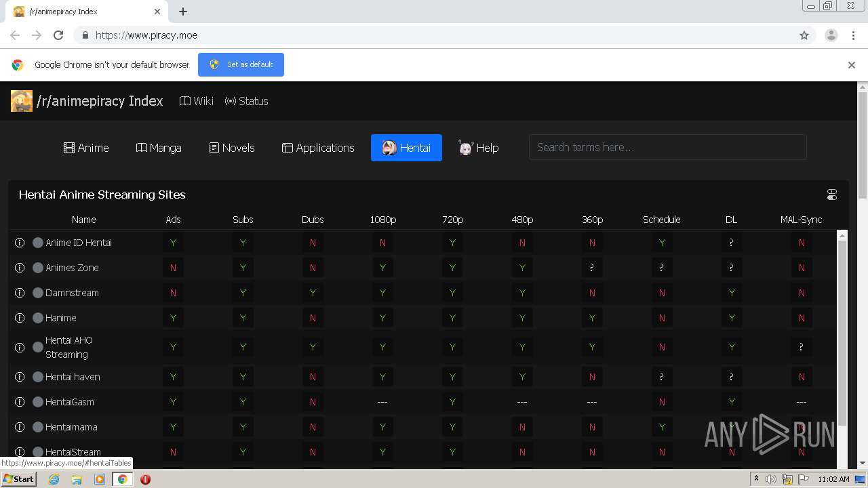Click the gray status dot for HentaiGasm
Viewport: 868px width, 488px height.
point(38,402)
